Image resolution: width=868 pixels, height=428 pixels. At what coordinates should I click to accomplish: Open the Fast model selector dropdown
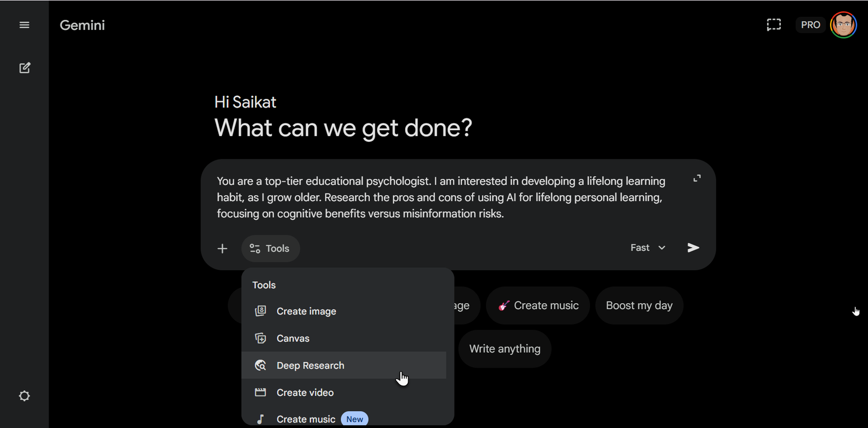click(648, 248)
